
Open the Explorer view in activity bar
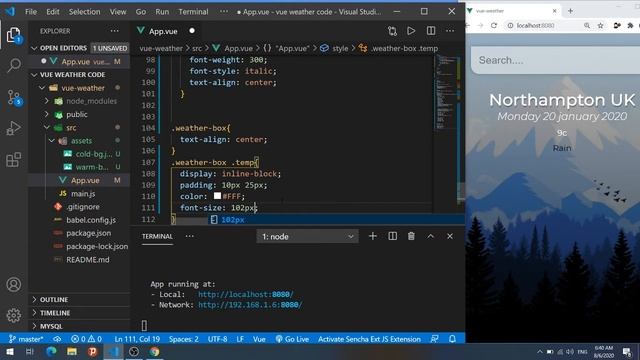click(x=13, y=35)
